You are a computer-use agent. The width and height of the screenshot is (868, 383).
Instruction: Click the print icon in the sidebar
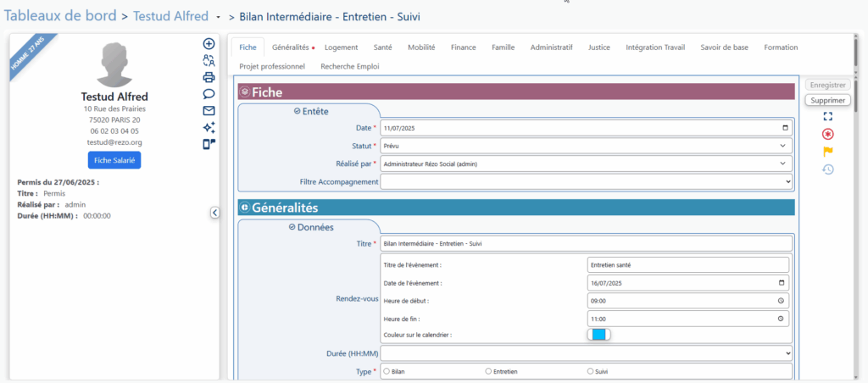[x=209, y=77]
